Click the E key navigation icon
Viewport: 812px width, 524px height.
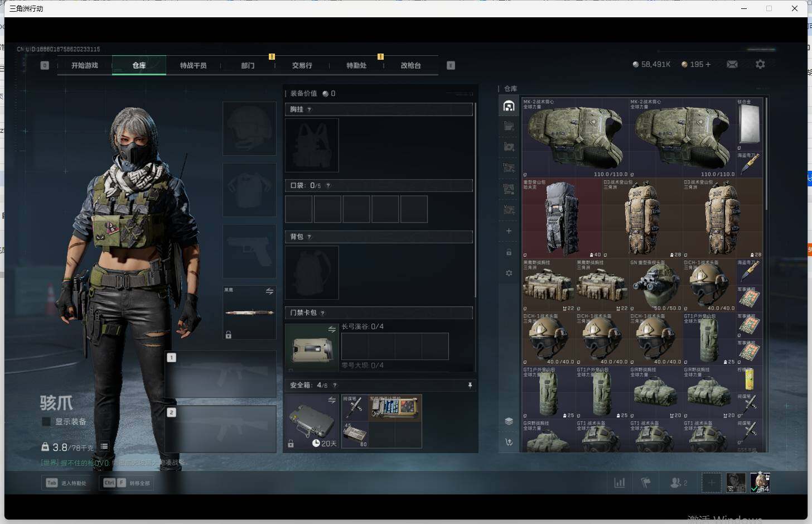pyautogui.click(x=451, y=65)
